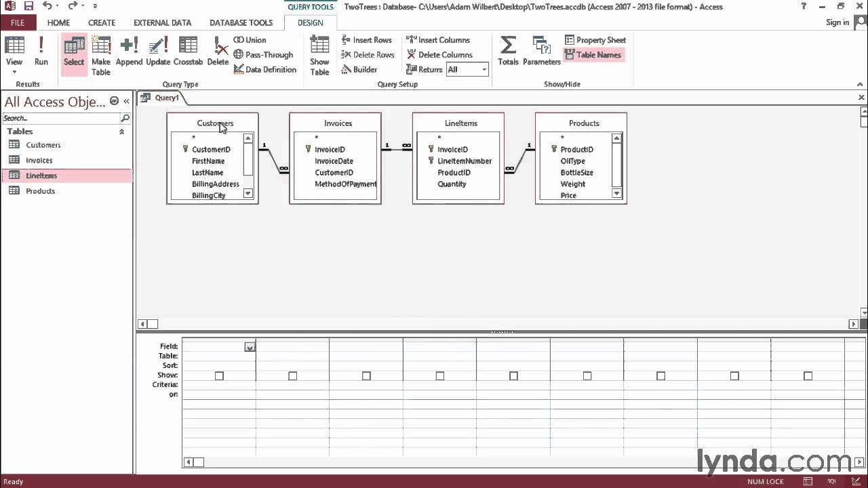Run the query
Viewport: 868px width, 488px height.
click(41, 52)
